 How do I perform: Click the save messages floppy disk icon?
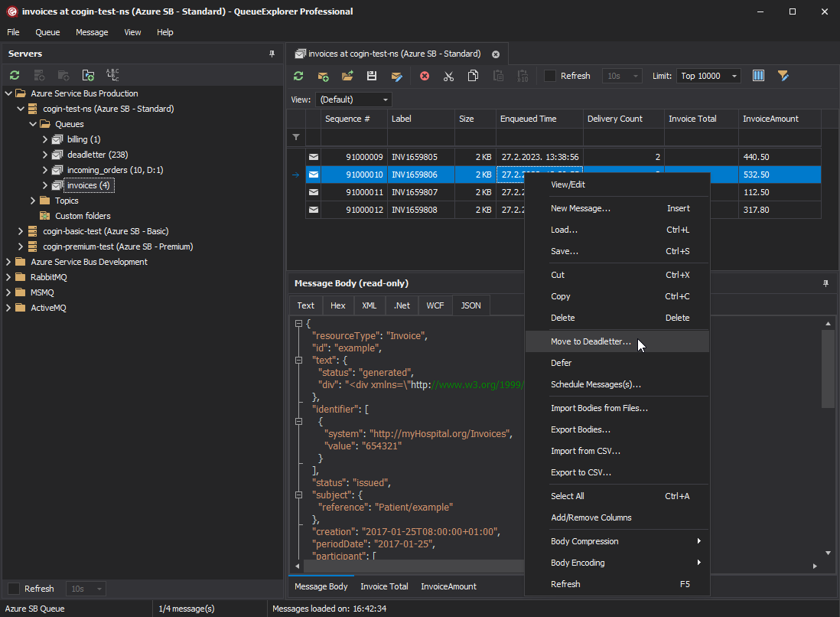[x=372, y=76]
